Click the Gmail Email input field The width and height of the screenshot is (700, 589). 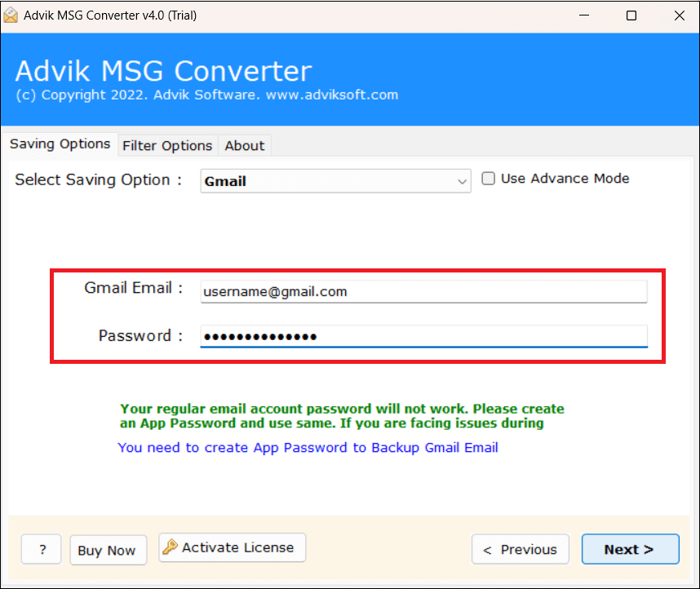423,291
